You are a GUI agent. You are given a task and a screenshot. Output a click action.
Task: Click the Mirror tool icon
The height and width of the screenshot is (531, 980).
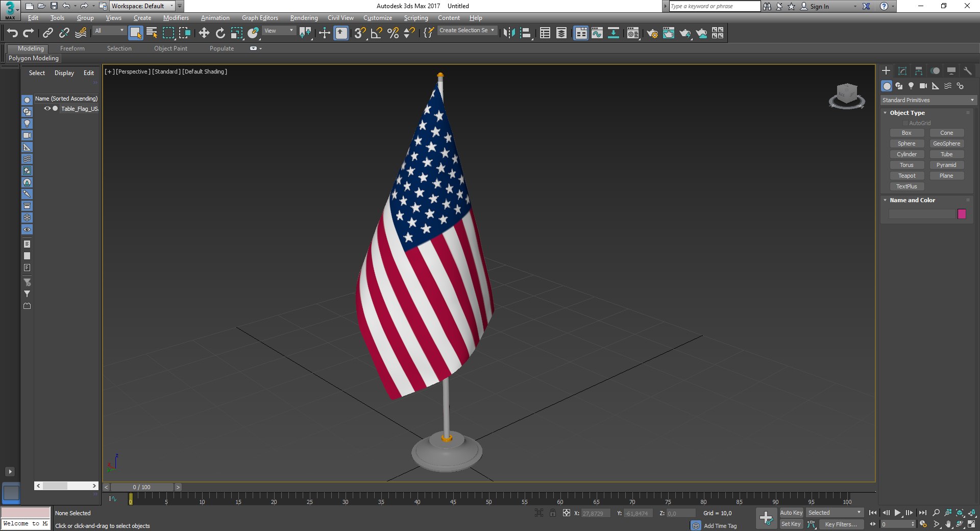[x=509, y=33]
